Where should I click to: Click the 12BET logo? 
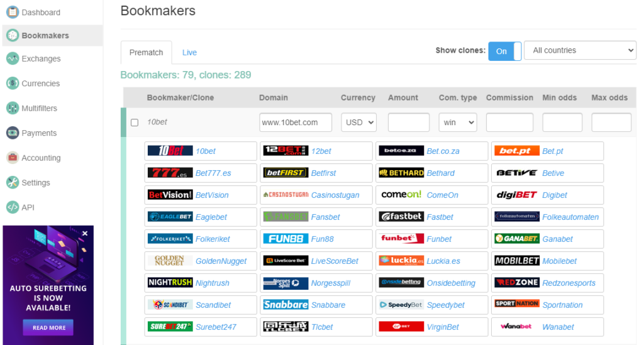tap(286, 151)
